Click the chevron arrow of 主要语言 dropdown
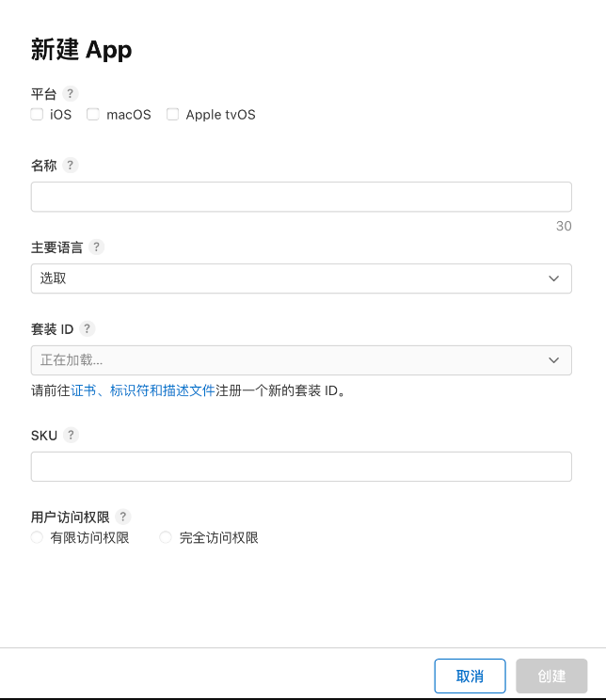 click(x=553, y=278)
